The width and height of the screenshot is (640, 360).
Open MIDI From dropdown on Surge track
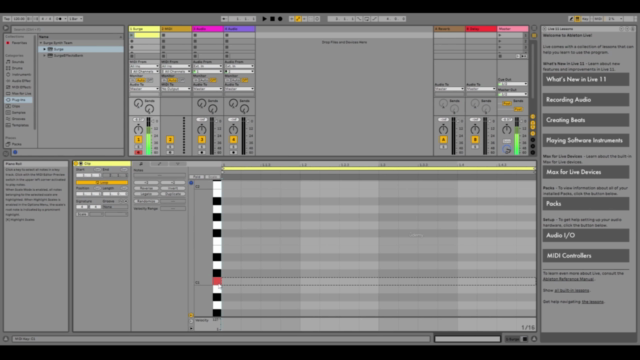(144, 66)
